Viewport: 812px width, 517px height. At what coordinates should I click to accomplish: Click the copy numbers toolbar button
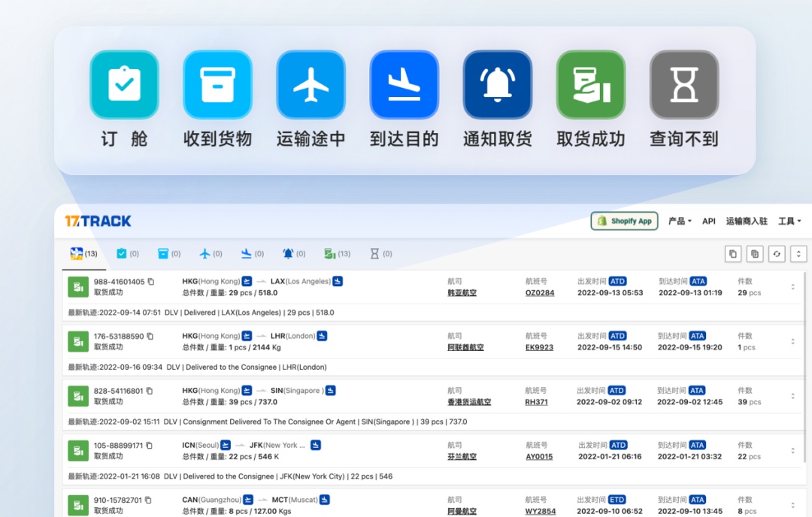(x=733, y=253)
